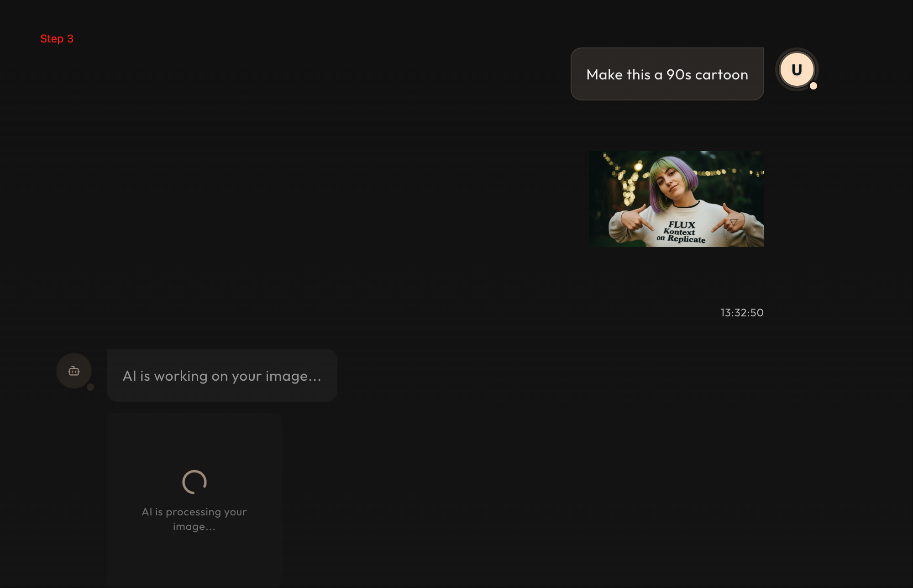Image resolution: width=913 pixels, height=588 pixels.
Task: Click the 13:32:50 message timestamp
Action: click(742, 313)
